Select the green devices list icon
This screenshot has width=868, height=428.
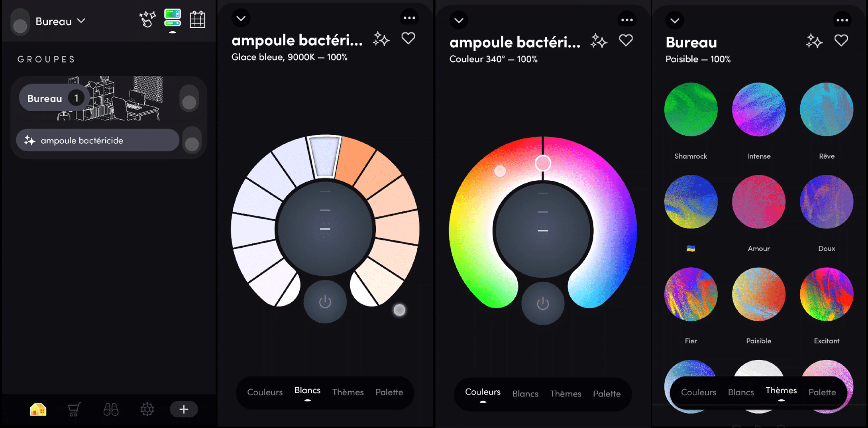point(172,18)
